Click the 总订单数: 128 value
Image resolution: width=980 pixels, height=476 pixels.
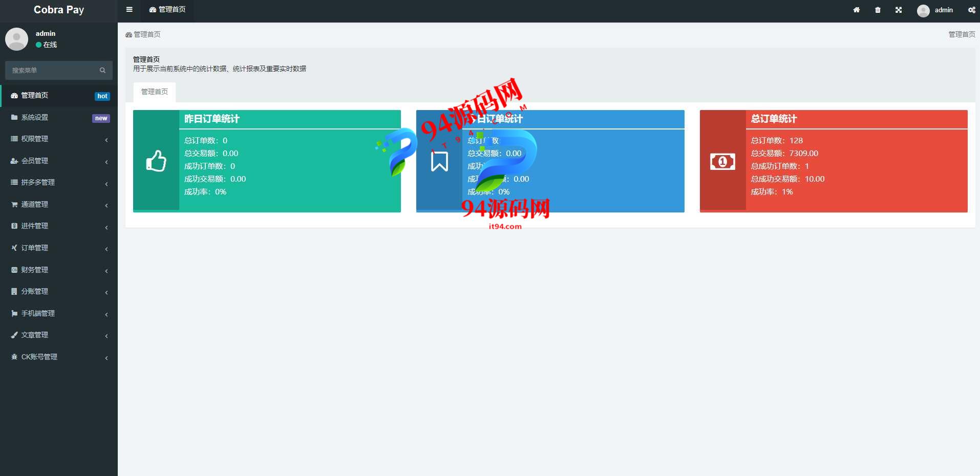pyautogui.click(x=777, y=141)
